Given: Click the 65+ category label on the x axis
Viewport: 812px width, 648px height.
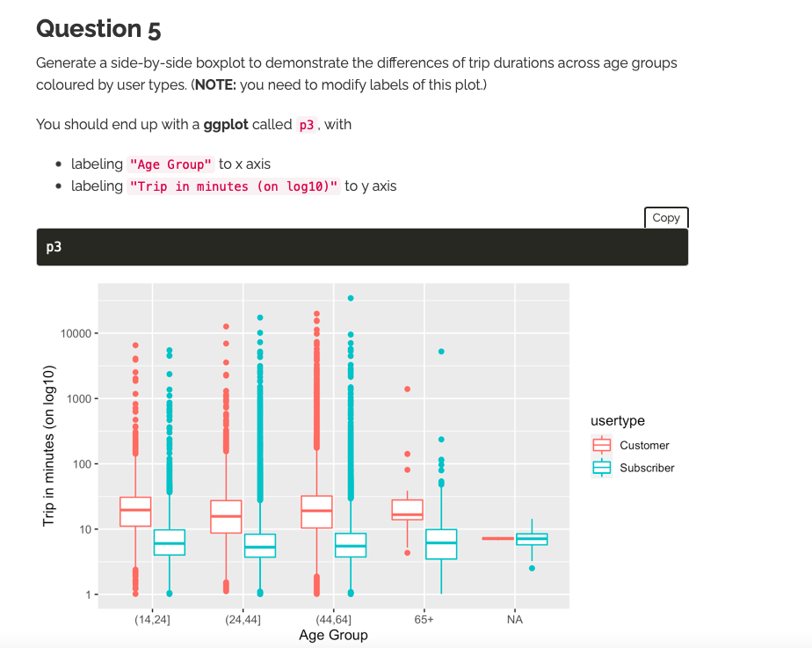Looking at the screenshot, I should pyautogui.click(x=425, y=619).
